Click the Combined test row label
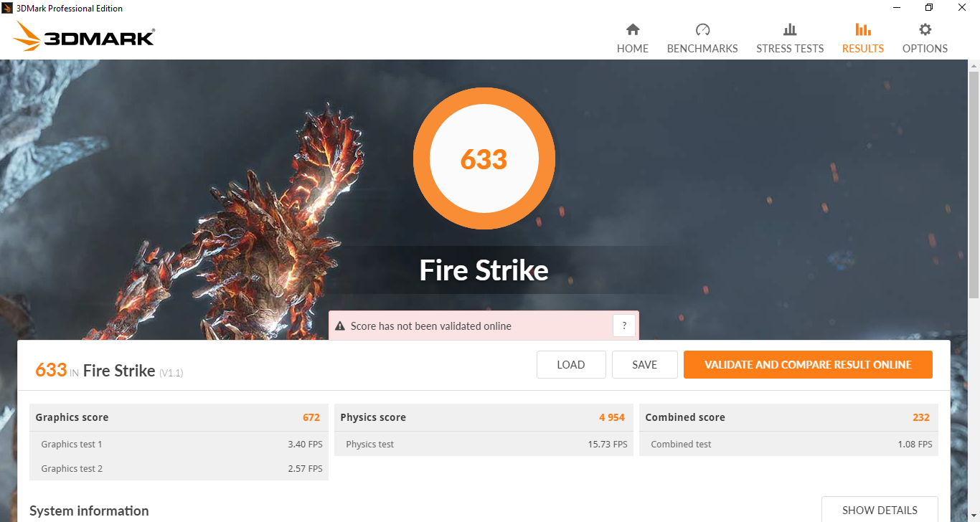The height and width of the screenshot is (522, 980). pos(681,444)
